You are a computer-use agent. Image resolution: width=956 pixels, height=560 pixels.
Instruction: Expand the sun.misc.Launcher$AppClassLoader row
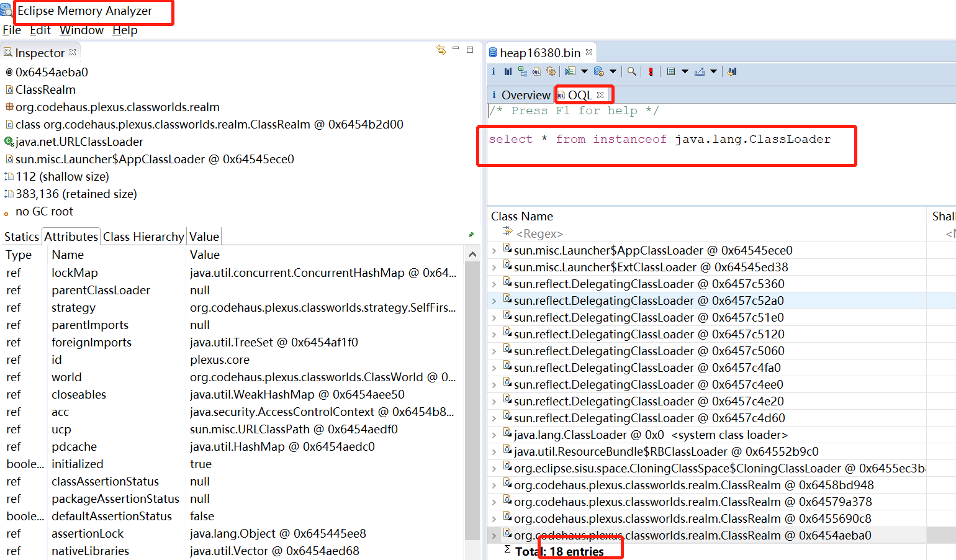(494, 251)
